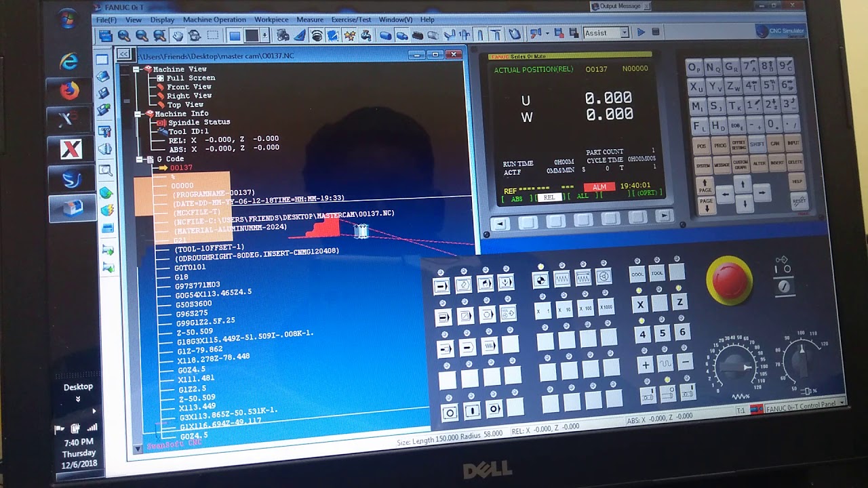Select the pan hand tool in toolbar

(177, 35)
